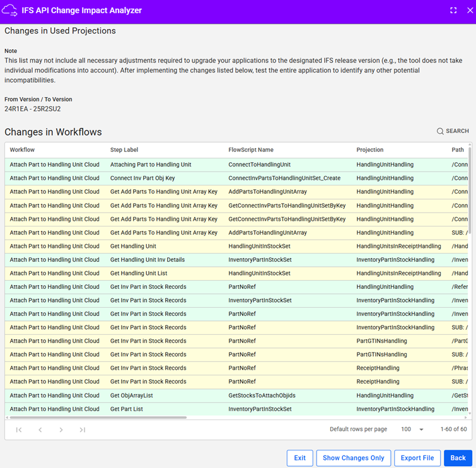Image resolution: width=476 pixels, height=468 pixels.
Task: Toggle fullscreen mode with expand icon
Action: [453, 11]
